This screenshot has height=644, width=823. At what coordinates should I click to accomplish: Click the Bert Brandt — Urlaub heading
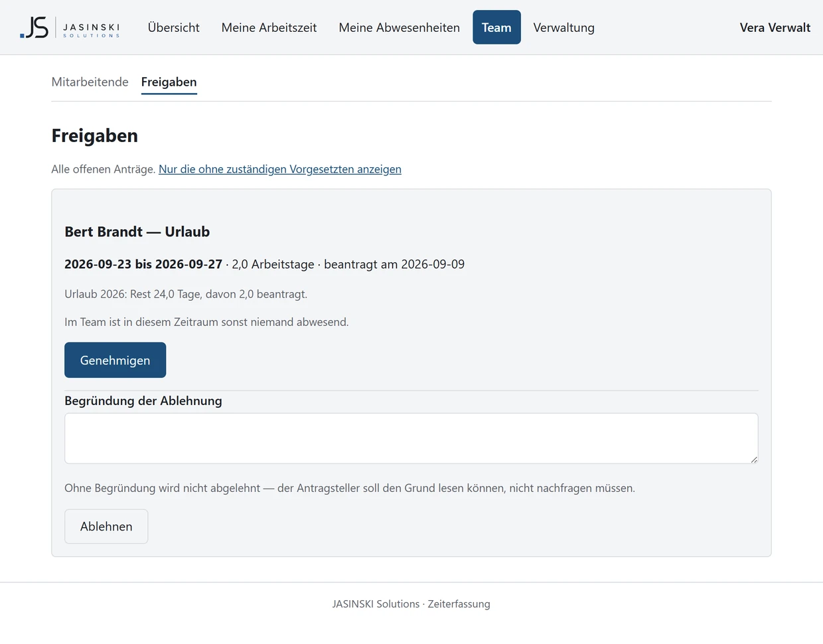(x=137, y=232)
